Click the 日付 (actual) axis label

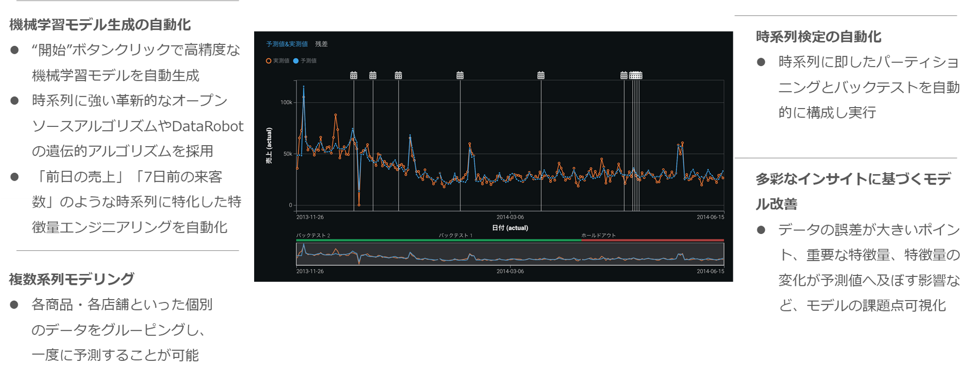point(510,228)
